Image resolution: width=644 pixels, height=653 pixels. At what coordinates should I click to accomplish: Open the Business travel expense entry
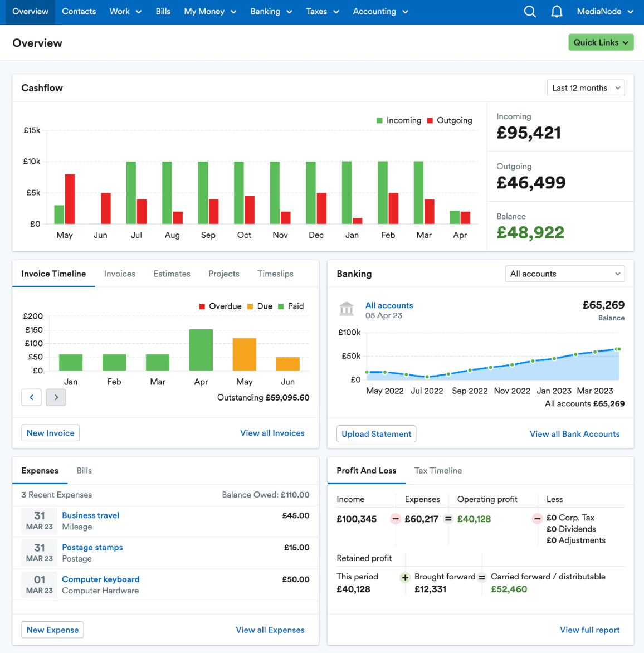[90, 515]
